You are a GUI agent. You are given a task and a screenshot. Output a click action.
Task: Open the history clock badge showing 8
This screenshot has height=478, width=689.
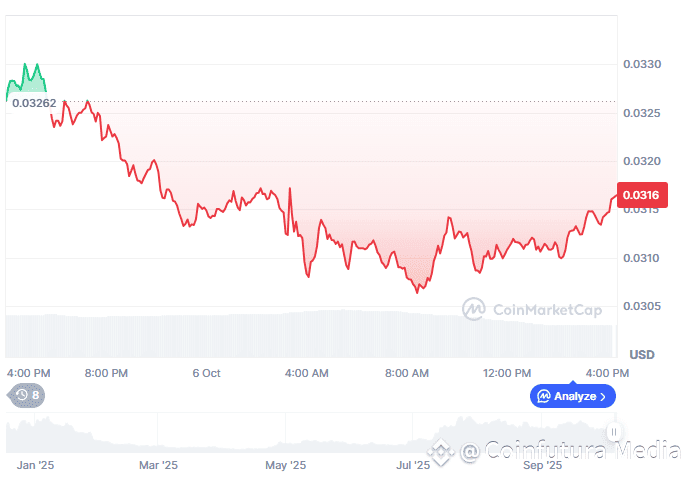click(x=27, y=395)
